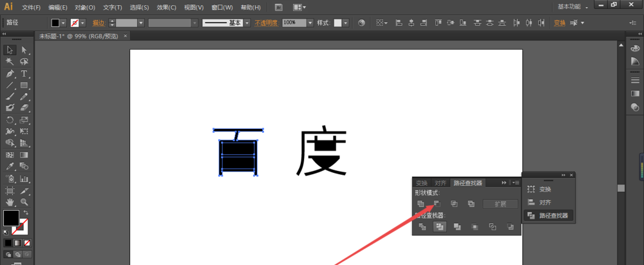Switch to 对齐 tab in panel
This screenshot has width=644, height=265.
440,183
